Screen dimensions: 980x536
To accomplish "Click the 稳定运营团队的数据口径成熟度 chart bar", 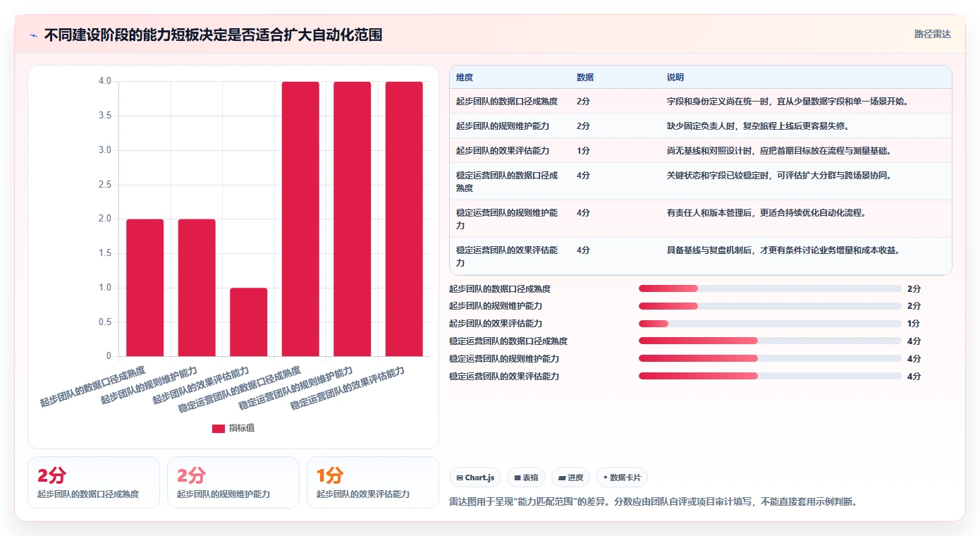I will pyautogui.click(x=300, y=219).
